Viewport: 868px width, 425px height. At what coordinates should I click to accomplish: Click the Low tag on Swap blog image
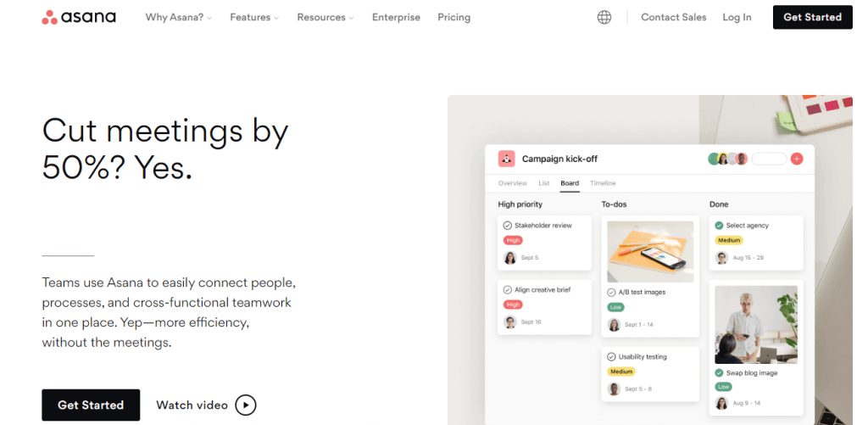coord(723,387)
